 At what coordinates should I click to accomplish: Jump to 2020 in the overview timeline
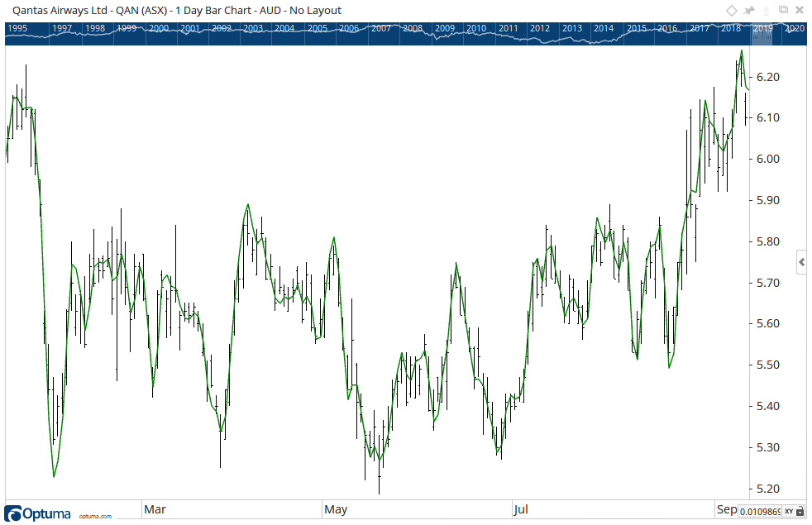pos(795,28)
